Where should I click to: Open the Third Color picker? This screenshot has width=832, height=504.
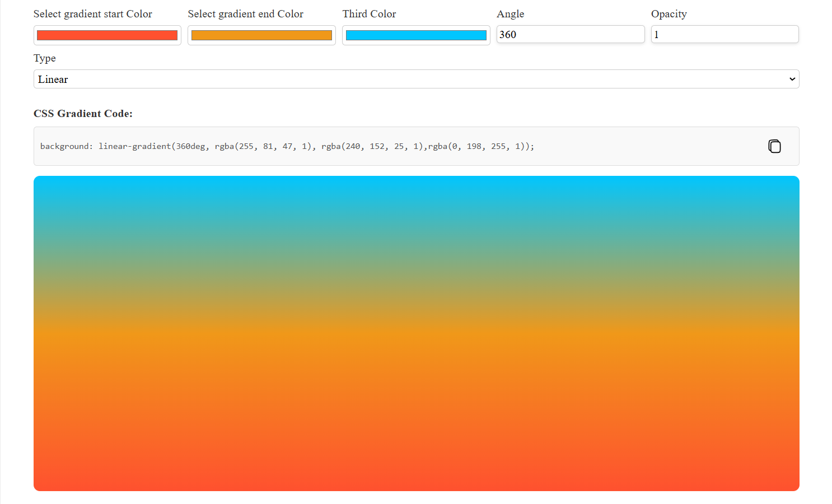click(416, 35)
